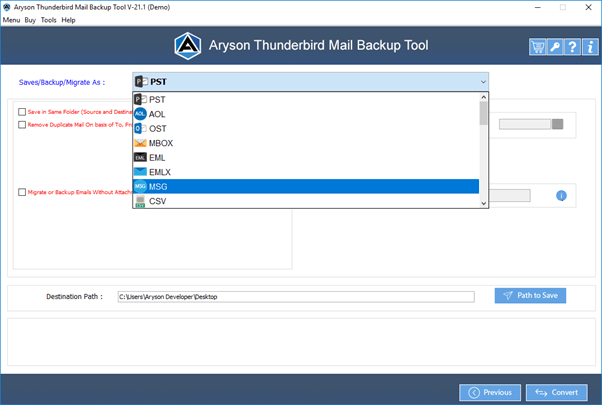Open the Help menu
The height and width of the screenshot is (405, 602).
pos(68,20)
